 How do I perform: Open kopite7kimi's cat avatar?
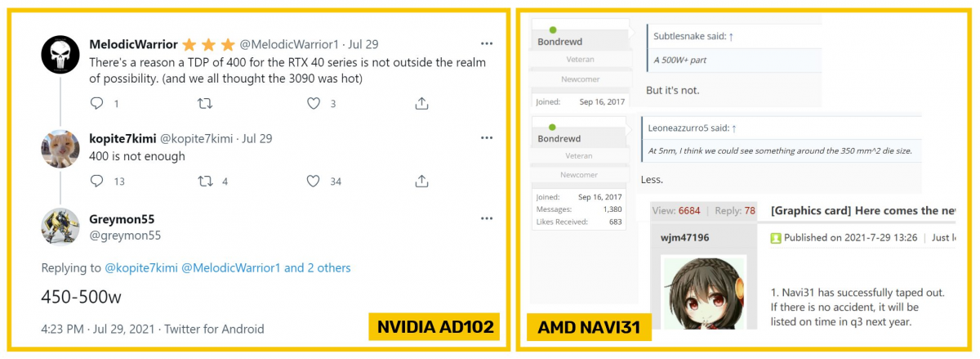[60, 148]
